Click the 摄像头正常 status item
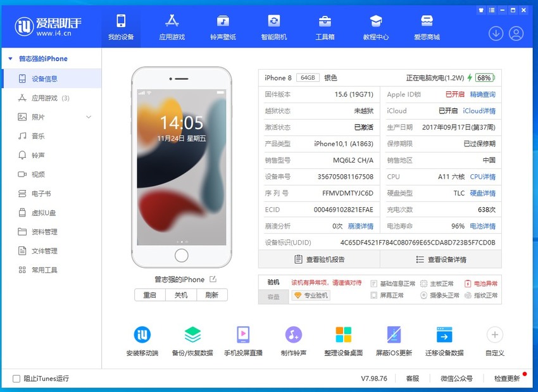 (440, 295)
